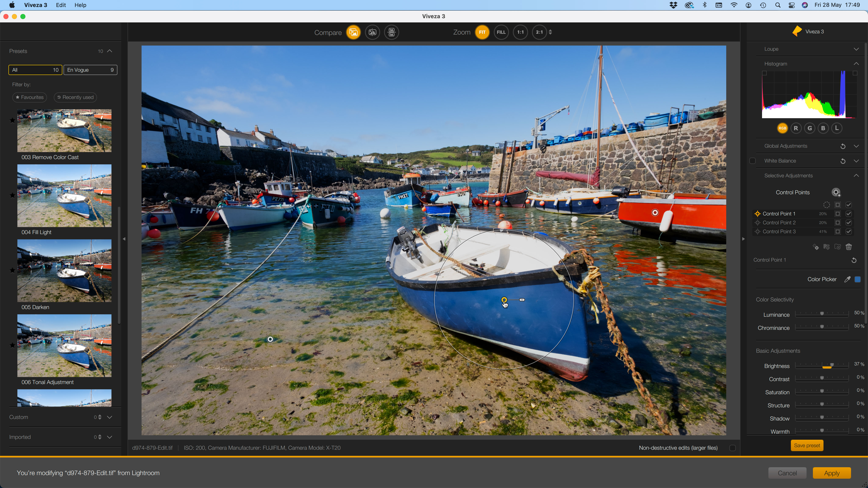Show mask for Control Point 2

click(838, 223)
